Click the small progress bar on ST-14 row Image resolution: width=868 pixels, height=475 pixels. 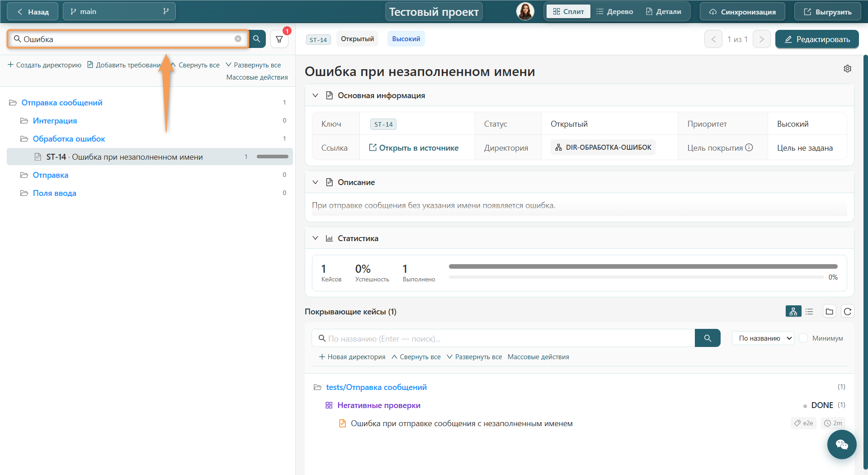tap(273, 157)
